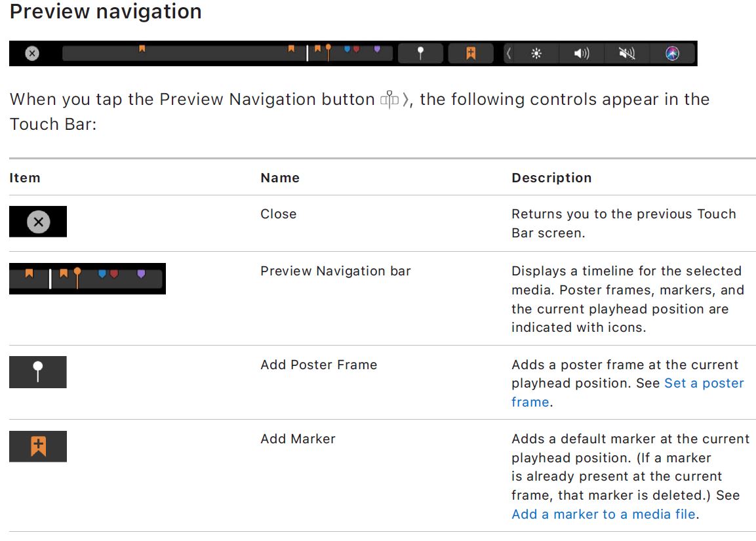Viewport: 756px width, 541px height.
Task: Mute sound using Touch Bar mute icon
Action: pos(627,54)
